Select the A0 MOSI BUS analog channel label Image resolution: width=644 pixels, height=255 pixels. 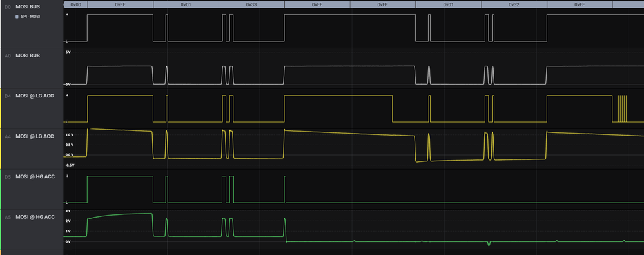click(28, 56)
